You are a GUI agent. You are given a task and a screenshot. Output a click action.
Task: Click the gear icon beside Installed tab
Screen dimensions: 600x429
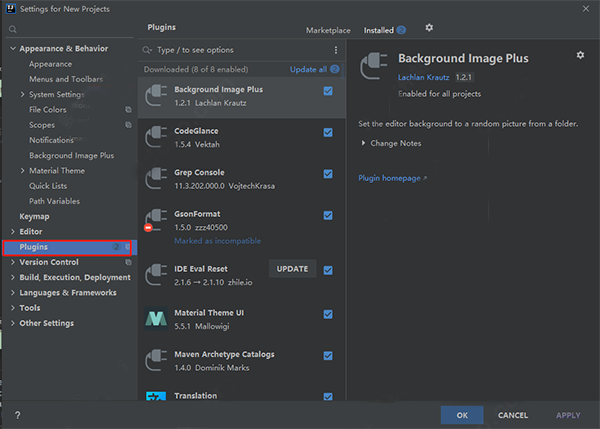pyautogui.click(x=429, y=28)
